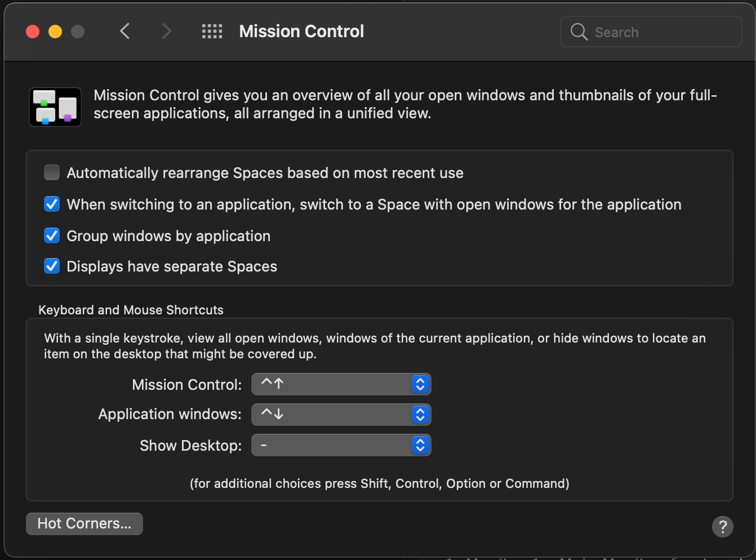
Task: Focus the Search field
Action: click(x=651, y=32)
